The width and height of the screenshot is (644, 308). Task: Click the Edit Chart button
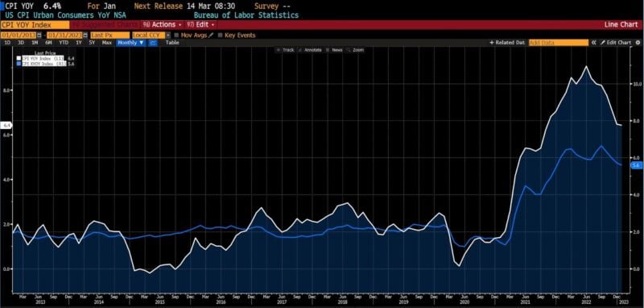[616, 43]
